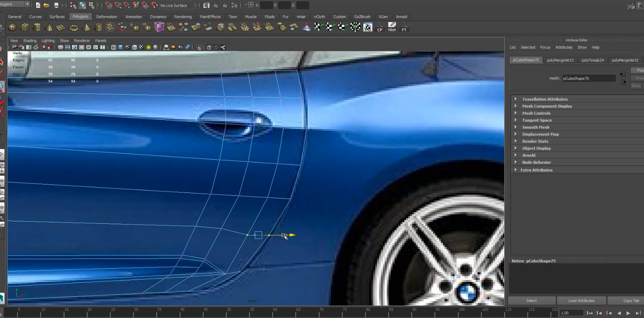Screen dimensions: 644x318
Task: Toggle wireframe display in viewport toolbar
Action: [113, 47]
